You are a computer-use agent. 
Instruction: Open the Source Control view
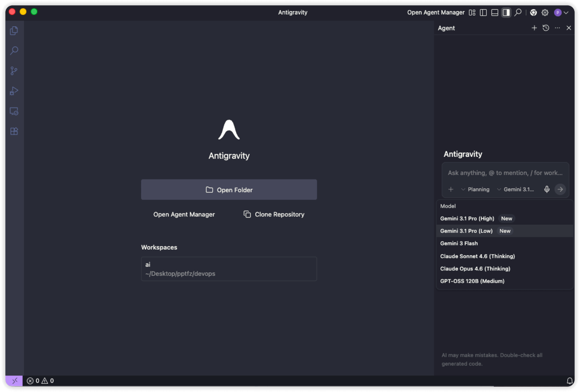(x=14, y=71)
